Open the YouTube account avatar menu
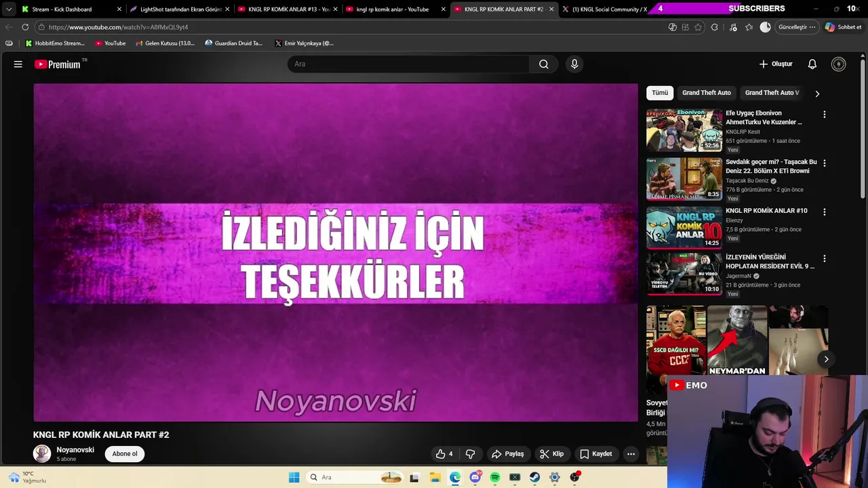This screenshot has width=868, height=488. [x=839, y=64]
